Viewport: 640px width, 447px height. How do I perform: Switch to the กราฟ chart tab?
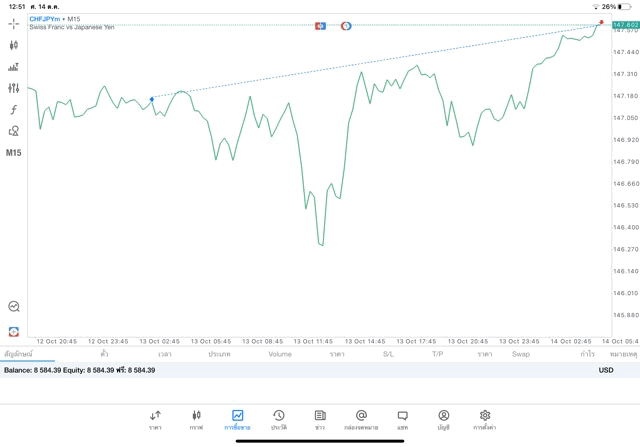(x=196, y=420)
